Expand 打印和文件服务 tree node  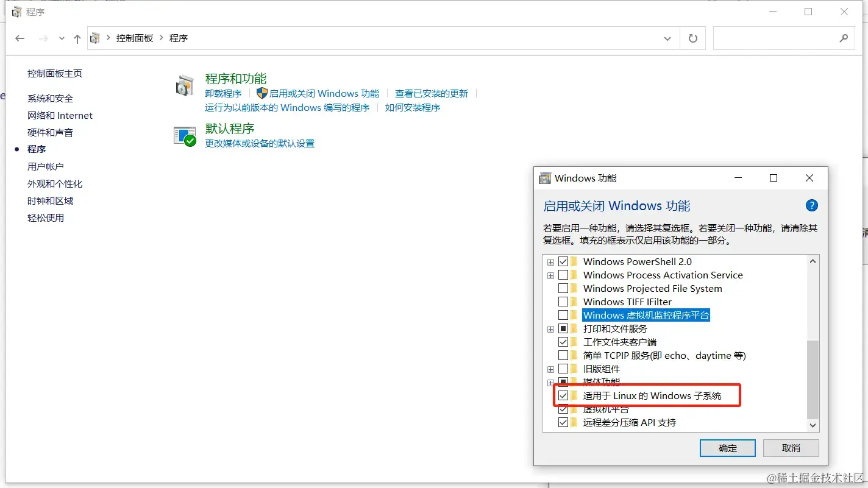(550, 329)
